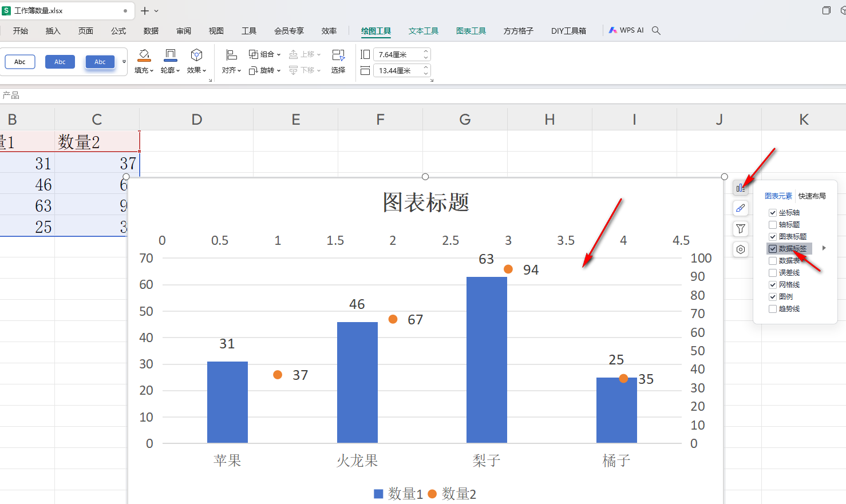This screenshot has width=846, height=504.
Task: Toggle the 数据表 (data table) checkbox
Action: (x=773, y=261)
